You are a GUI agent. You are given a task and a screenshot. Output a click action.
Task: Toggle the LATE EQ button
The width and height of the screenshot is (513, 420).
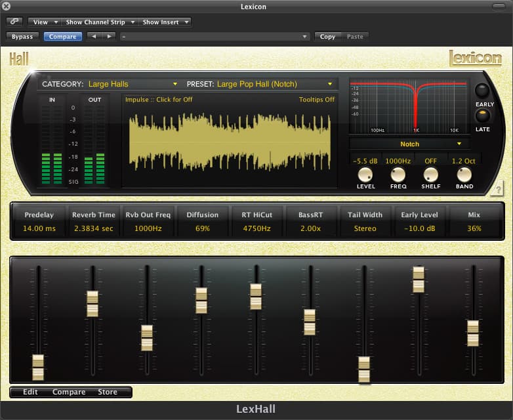(x=482, y=115)
